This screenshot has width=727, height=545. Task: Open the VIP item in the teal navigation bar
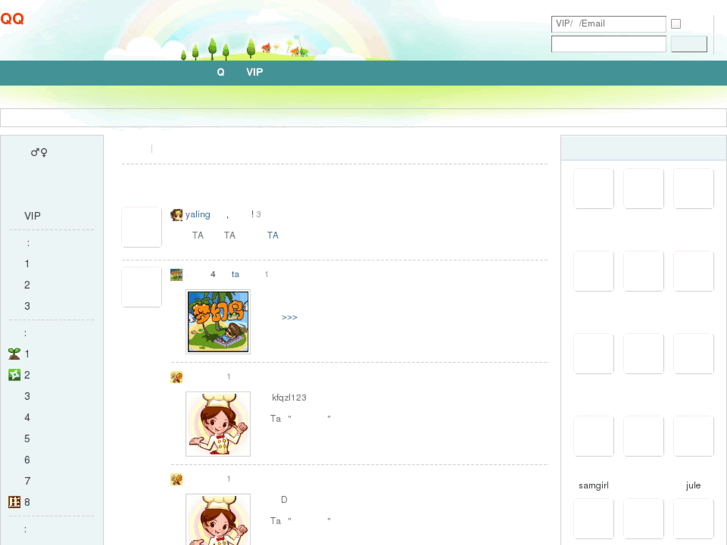(255, 72)
